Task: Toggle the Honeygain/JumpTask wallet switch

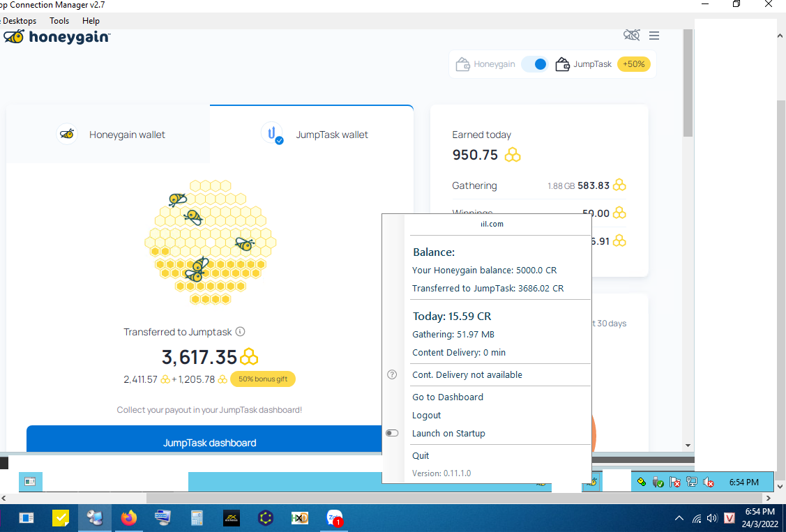Action: click(x=536, y=64)
